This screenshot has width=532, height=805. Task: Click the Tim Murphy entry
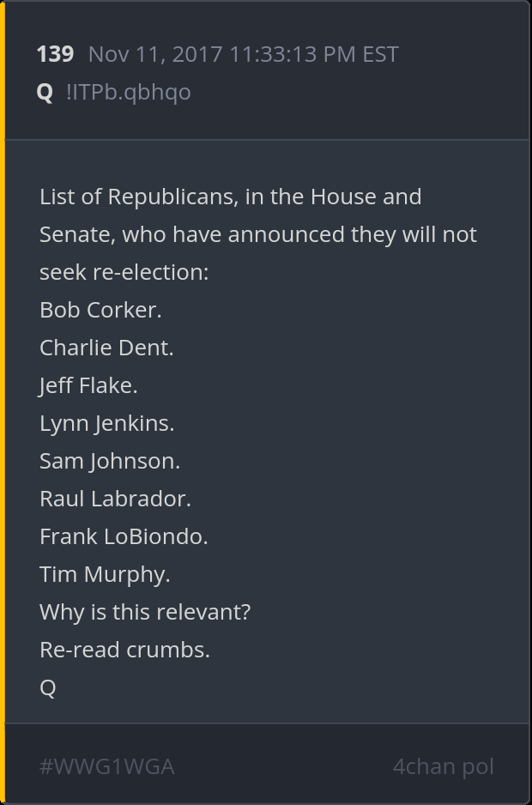point(105,574)
